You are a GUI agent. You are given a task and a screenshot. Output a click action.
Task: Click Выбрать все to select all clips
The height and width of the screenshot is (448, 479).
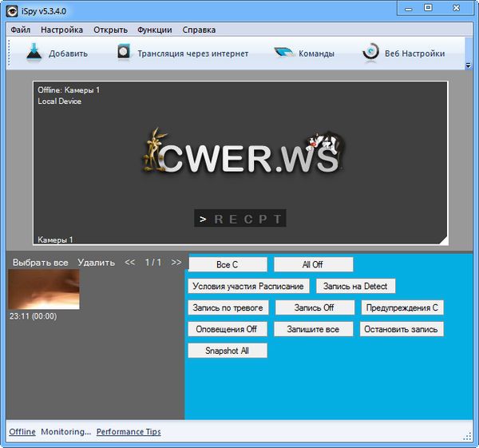41,262
